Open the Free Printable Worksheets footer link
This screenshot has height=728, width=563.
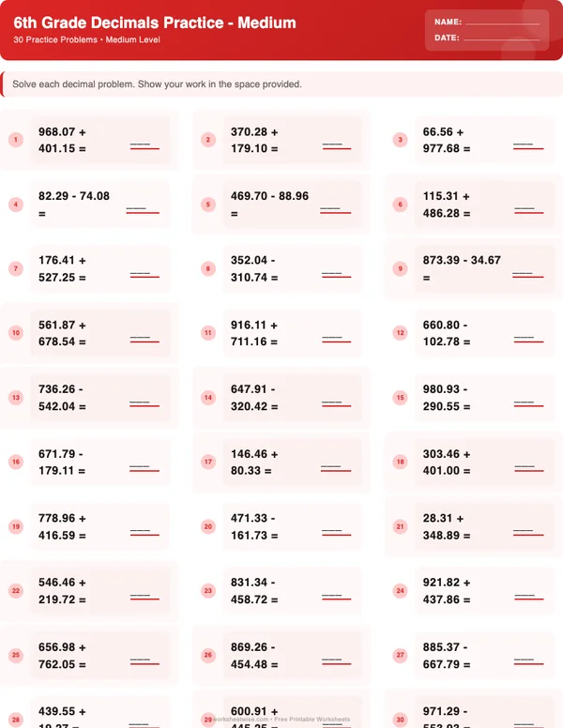point(311,720)
